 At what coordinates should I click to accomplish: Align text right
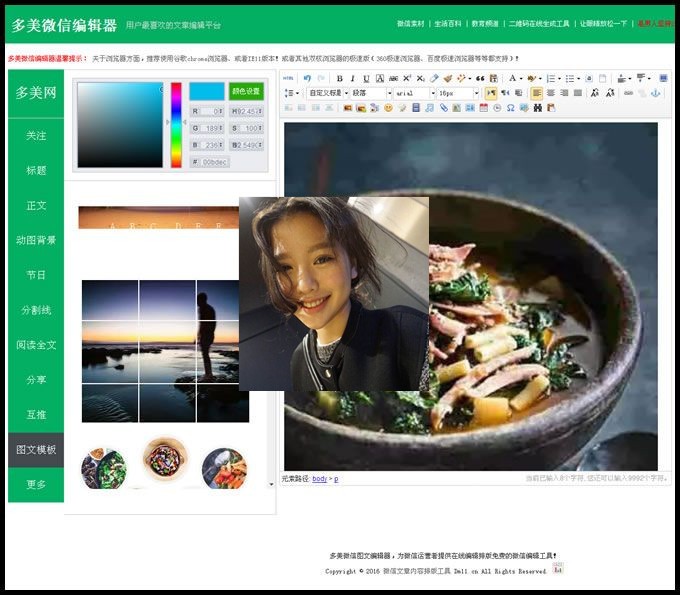[x=564, y=93]
